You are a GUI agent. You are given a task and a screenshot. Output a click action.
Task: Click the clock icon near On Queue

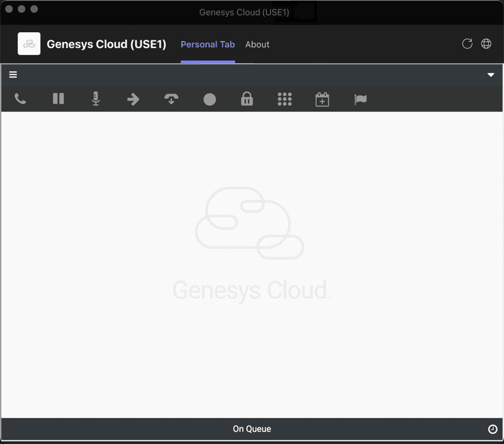(x=493, y=428)
